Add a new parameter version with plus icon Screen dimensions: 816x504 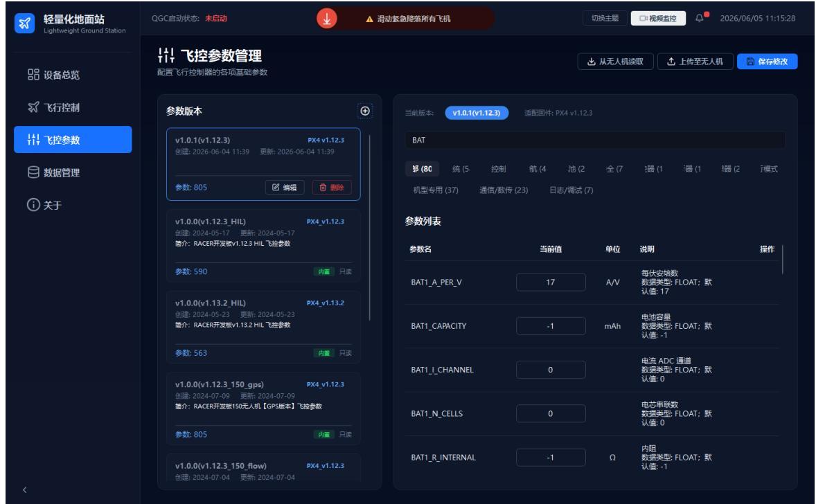(365, 111)
